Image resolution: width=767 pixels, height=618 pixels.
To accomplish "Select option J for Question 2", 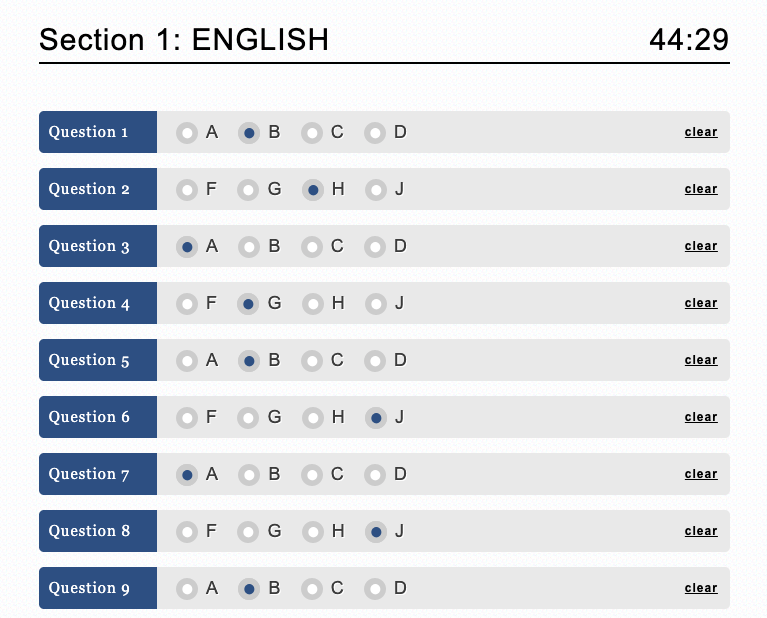I will 376,190.
